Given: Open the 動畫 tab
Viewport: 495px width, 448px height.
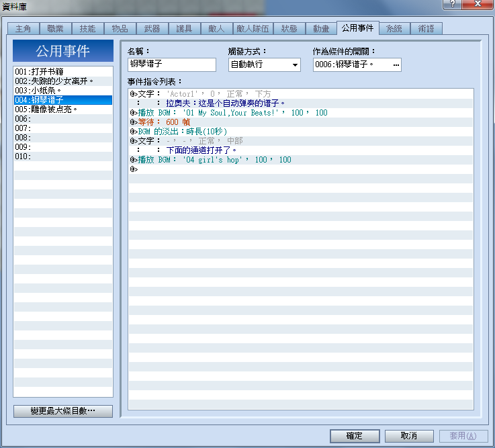Looking at the screenshot, I should pos(321,29).
